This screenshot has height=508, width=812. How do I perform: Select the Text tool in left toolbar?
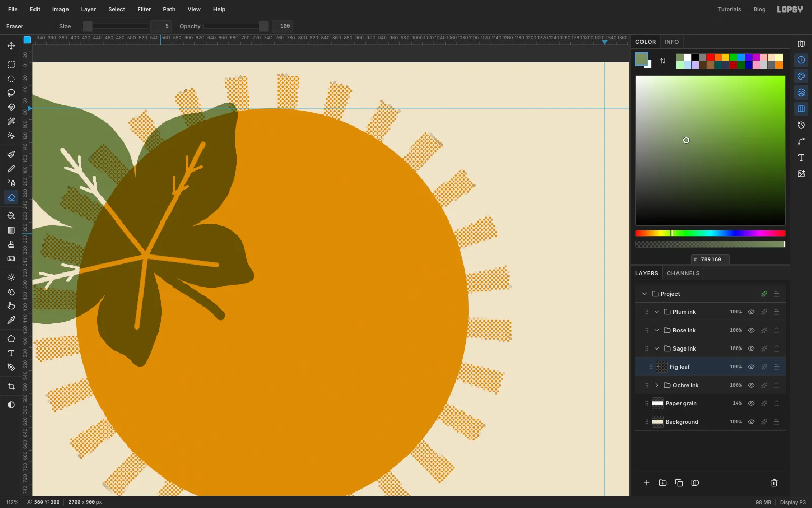coord(11,353)
